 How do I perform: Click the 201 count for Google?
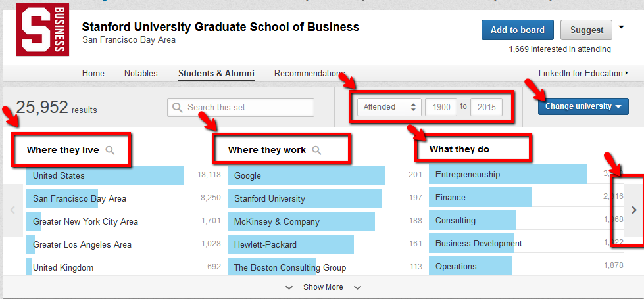(415, 175)
